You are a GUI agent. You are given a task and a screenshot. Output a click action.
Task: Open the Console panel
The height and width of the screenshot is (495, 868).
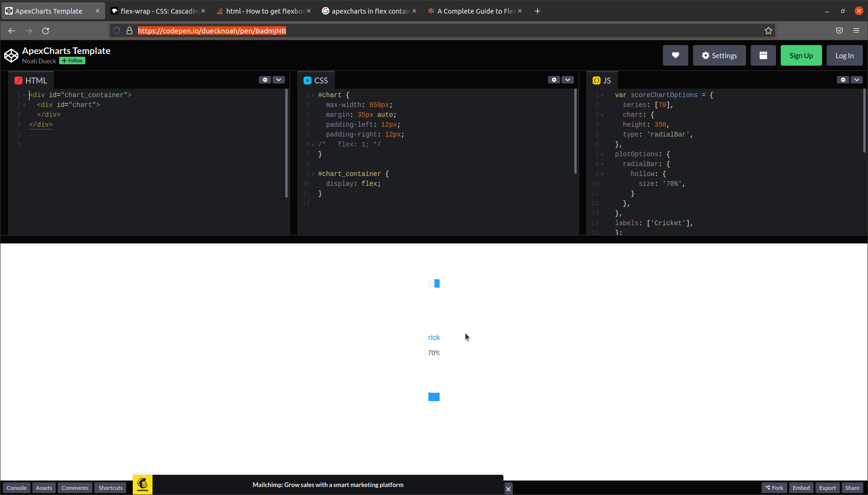point(16,487)
